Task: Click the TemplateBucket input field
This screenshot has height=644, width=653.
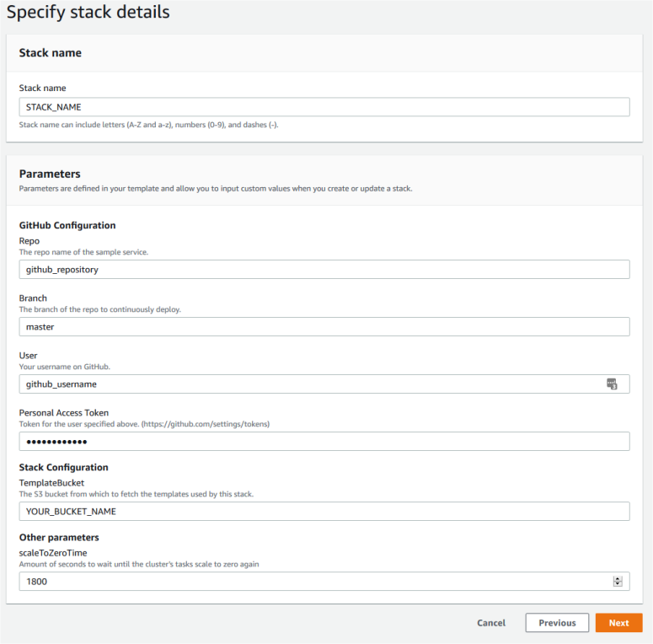Action: pos(324,511)
